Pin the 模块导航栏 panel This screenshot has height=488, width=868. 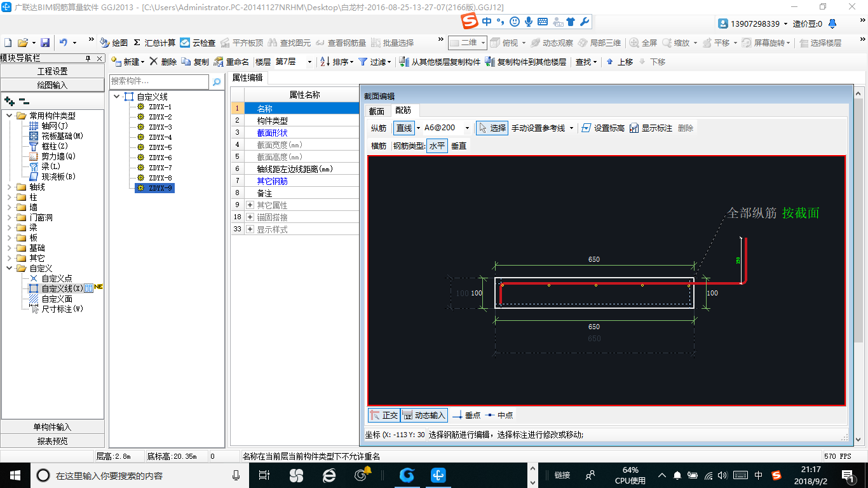pos(88,58)
